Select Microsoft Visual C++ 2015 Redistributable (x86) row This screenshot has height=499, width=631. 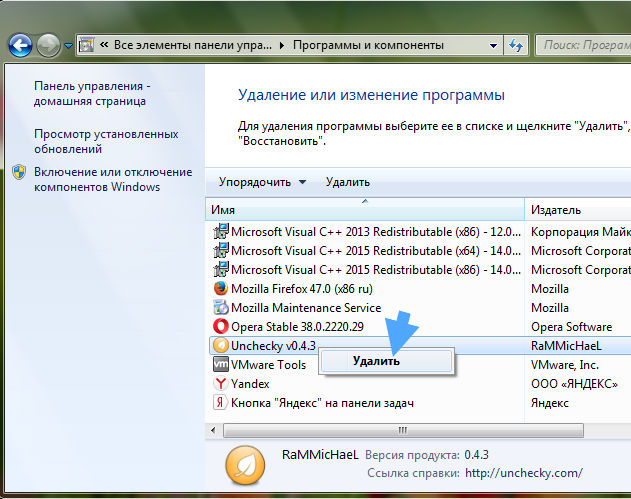tap(376, 270)
